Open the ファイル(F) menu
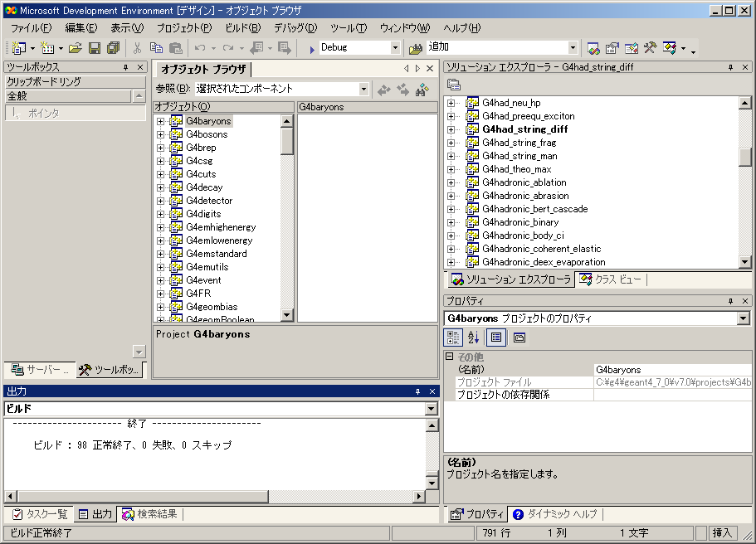The height and width of the screenshot is (544, 756). click(x=31, y=28)
